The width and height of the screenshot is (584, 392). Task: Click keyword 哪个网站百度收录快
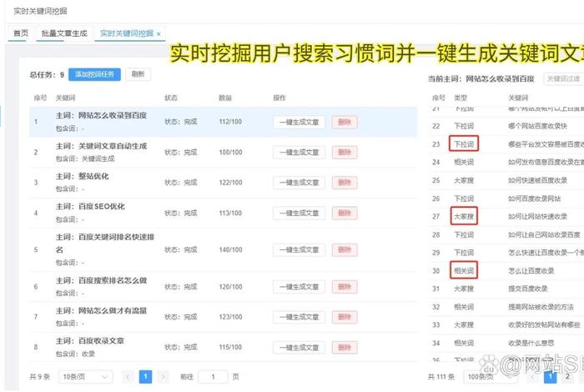click(x=537, y=126)
